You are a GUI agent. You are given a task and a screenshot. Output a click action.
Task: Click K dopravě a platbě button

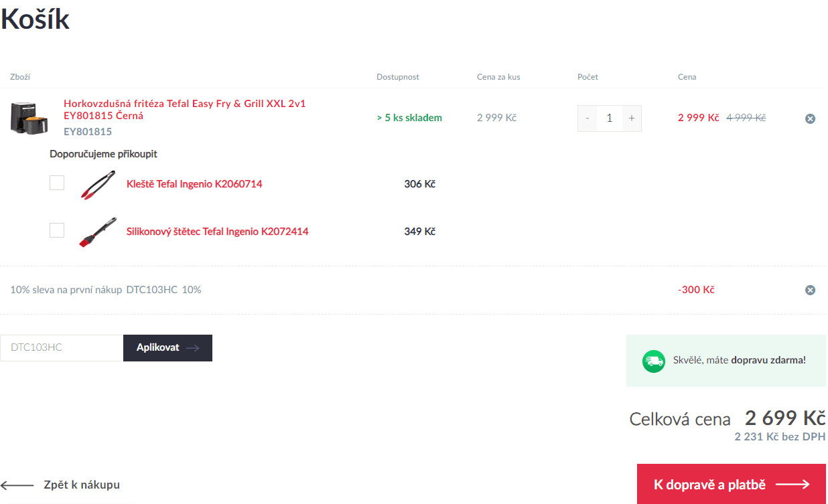(732, 484)
